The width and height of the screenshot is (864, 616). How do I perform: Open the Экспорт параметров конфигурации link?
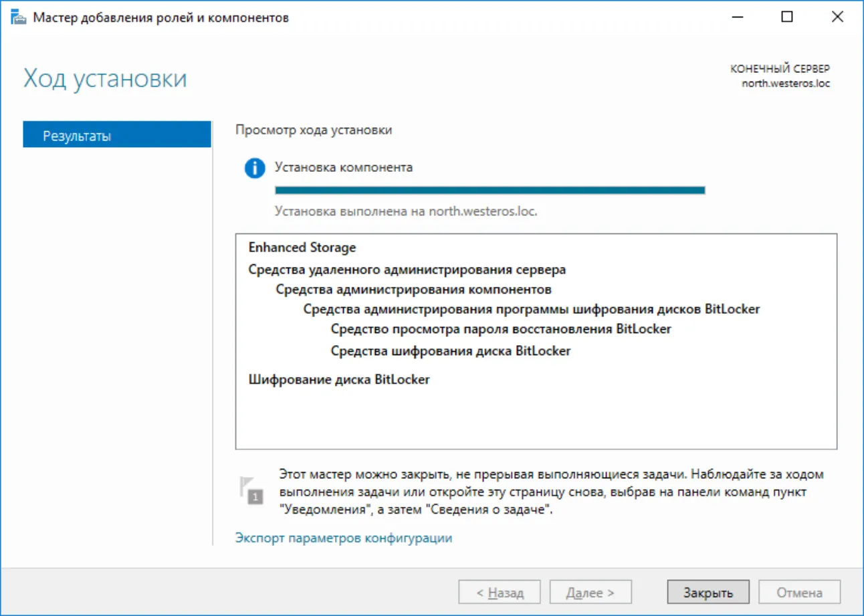tap(344, 538)
